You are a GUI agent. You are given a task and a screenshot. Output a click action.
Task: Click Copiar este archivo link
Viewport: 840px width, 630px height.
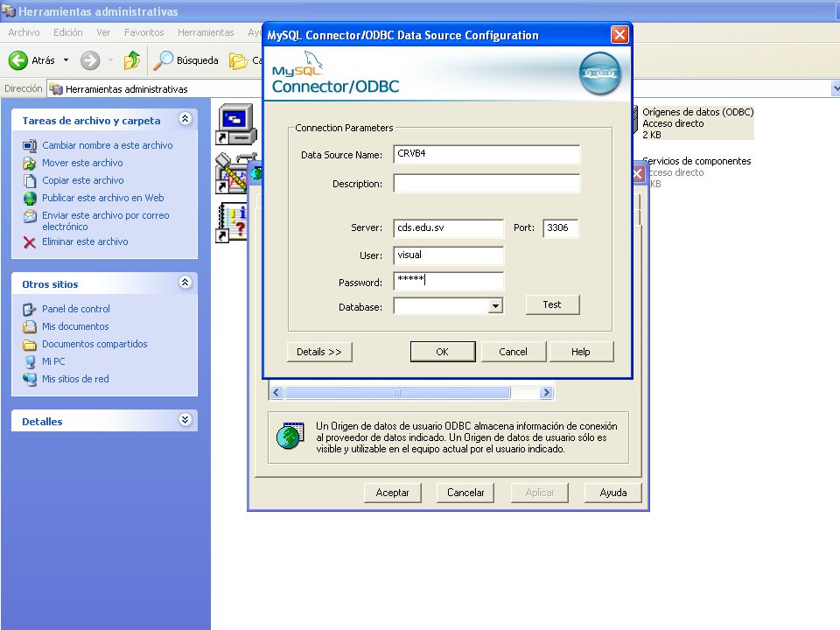click(x=83, y=180)
